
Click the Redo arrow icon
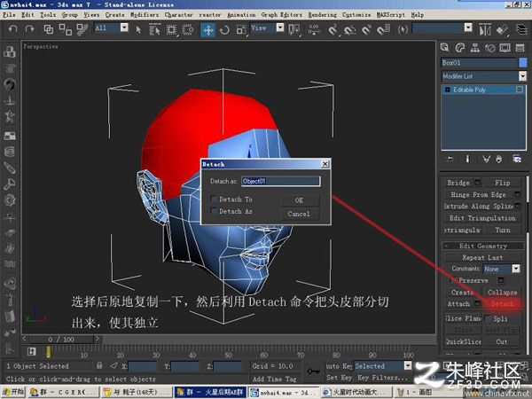pyautogui.click(x=29, y=29)
